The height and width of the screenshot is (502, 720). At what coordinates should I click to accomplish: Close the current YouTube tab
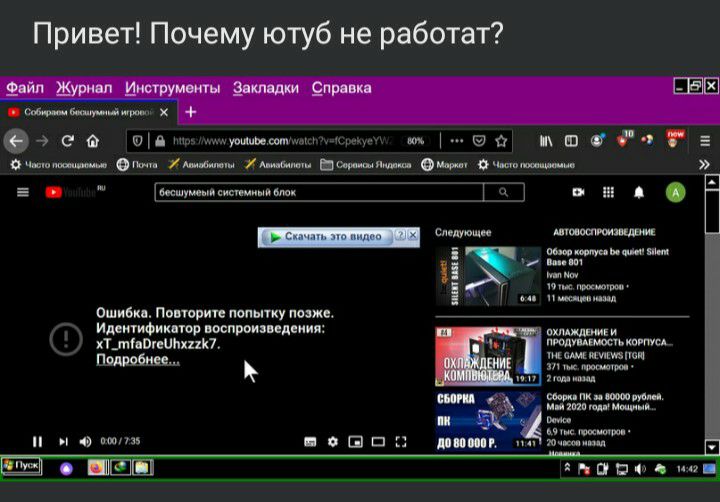(x=164, y=112)
